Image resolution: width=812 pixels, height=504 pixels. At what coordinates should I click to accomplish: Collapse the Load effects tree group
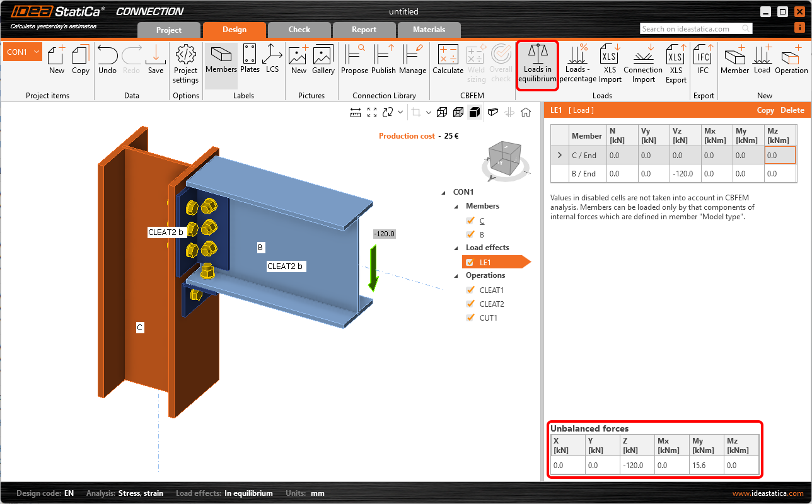(456, 248)
